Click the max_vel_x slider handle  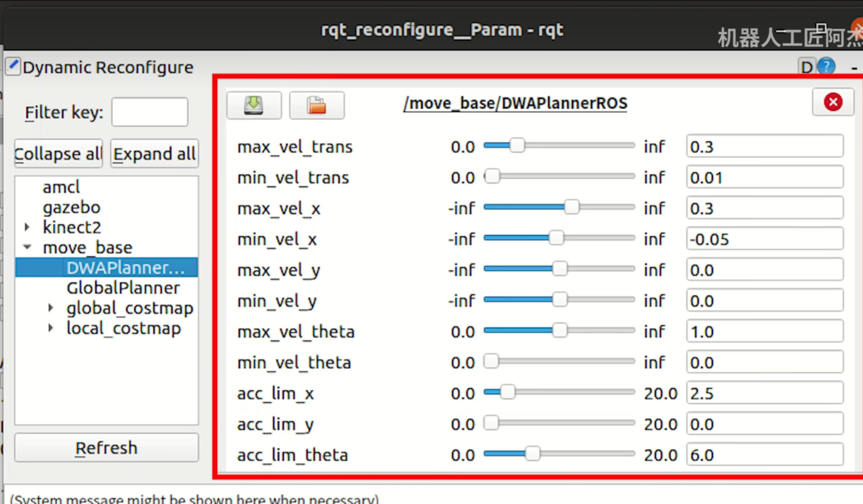[x=571, y=207]
